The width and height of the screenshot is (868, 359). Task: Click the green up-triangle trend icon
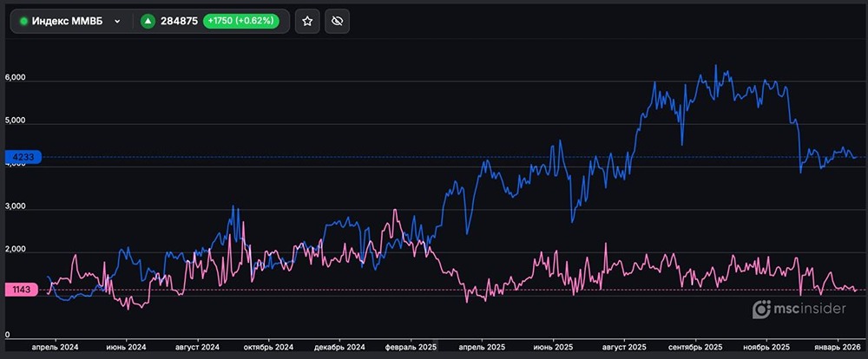pos(148,21)
